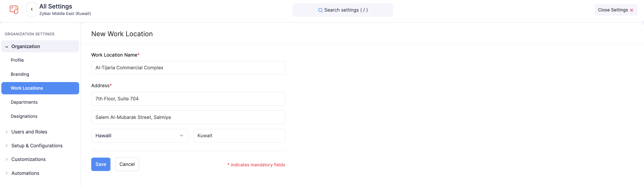Go to Branding settings

point(20,74)
